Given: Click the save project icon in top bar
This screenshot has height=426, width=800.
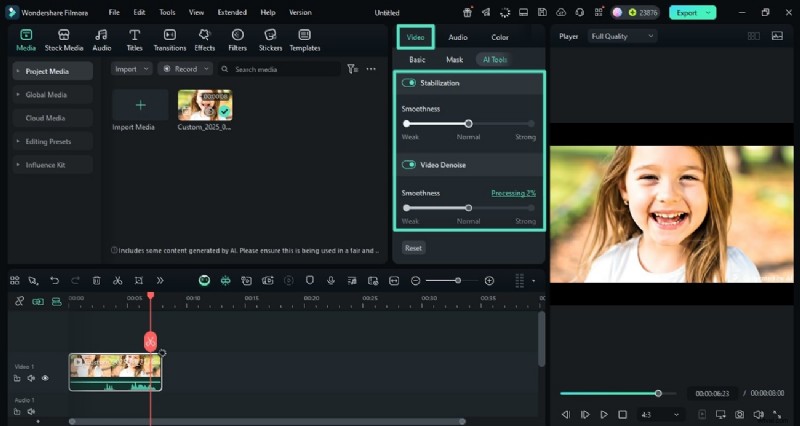Looking at the screenshot, I should [542, 12].
